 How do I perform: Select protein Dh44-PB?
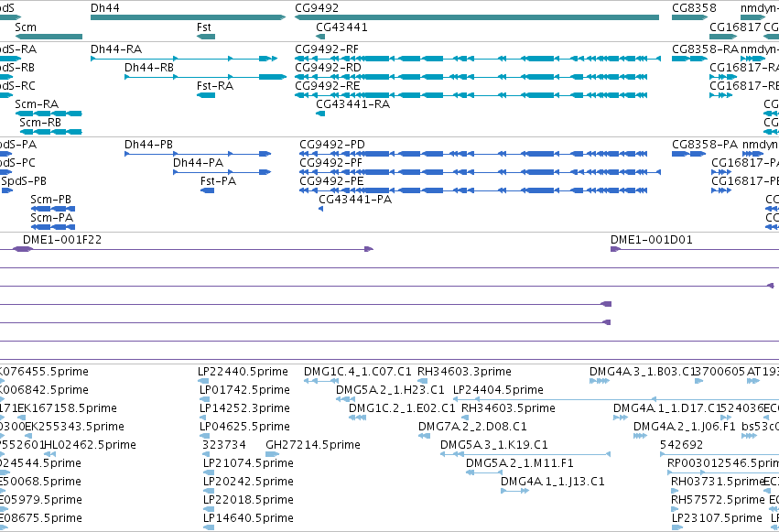coord(198,154)
